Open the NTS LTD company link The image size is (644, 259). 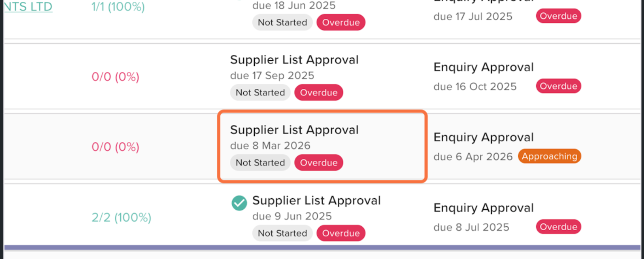pyautogui.click(x=28, y=7)
